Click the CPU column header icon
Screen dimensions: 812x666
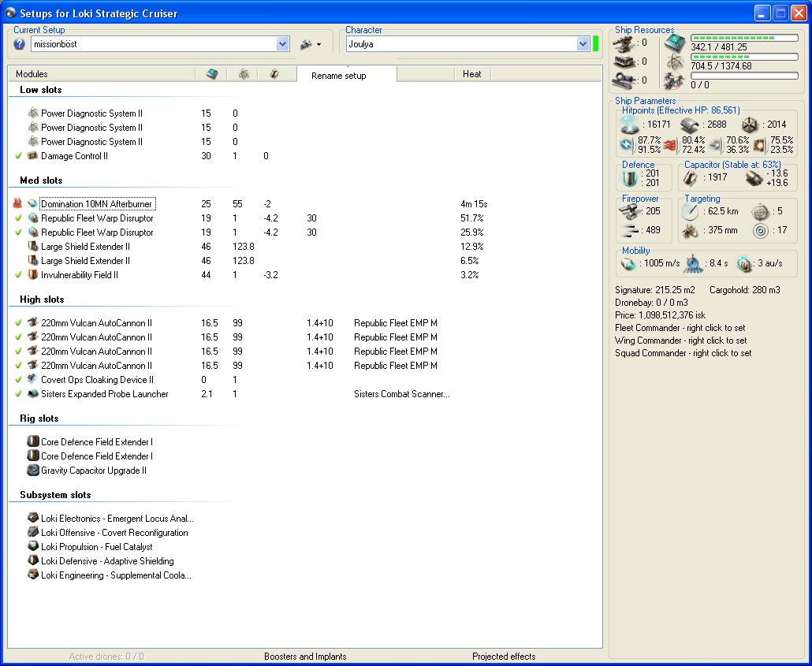pyautogui.click(x=212, y=74)
